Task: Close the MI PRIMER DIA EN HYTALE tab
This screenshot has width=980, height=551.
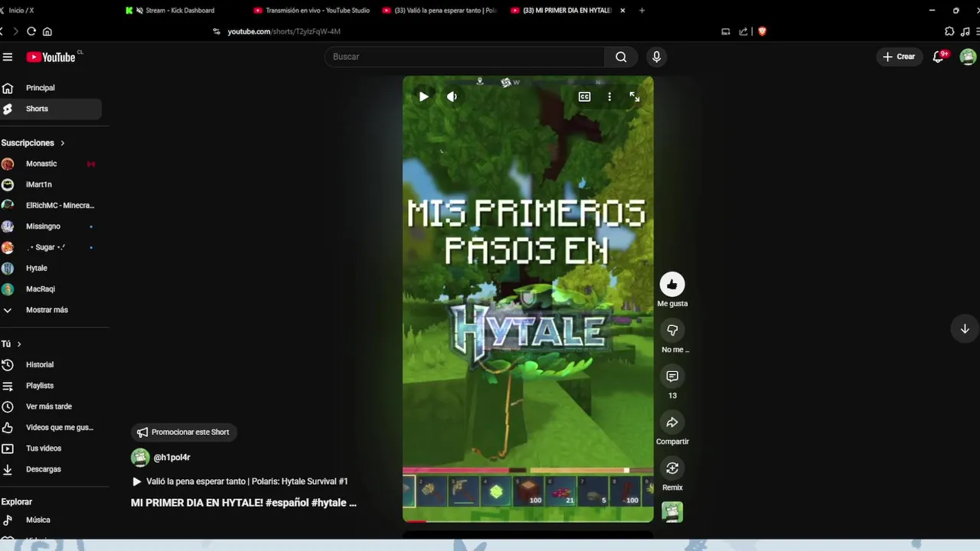Action: [622, 11]
